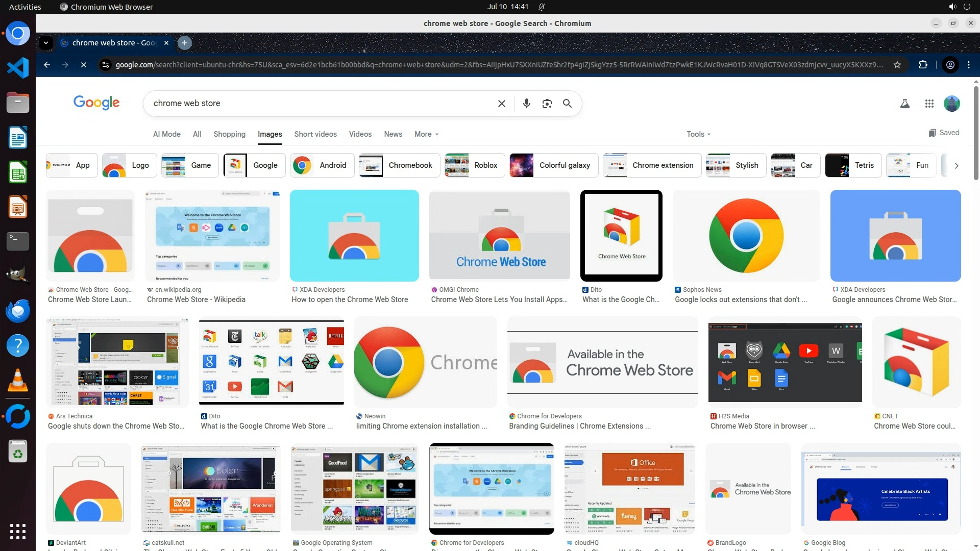Open Search Labs flask icon
Viewport: 980px width, 551px height.
pyautogui.click(x=904, y=104)
